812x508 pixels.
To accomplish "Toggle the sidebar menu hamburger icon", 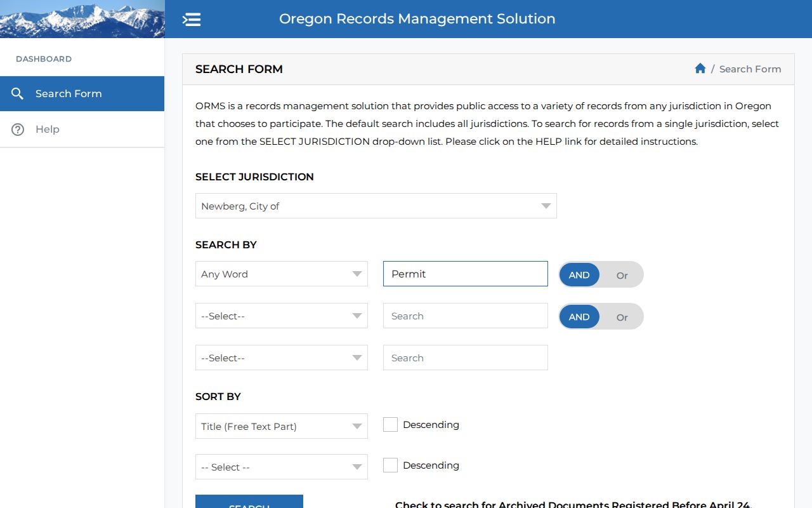I will pos(192,20).
